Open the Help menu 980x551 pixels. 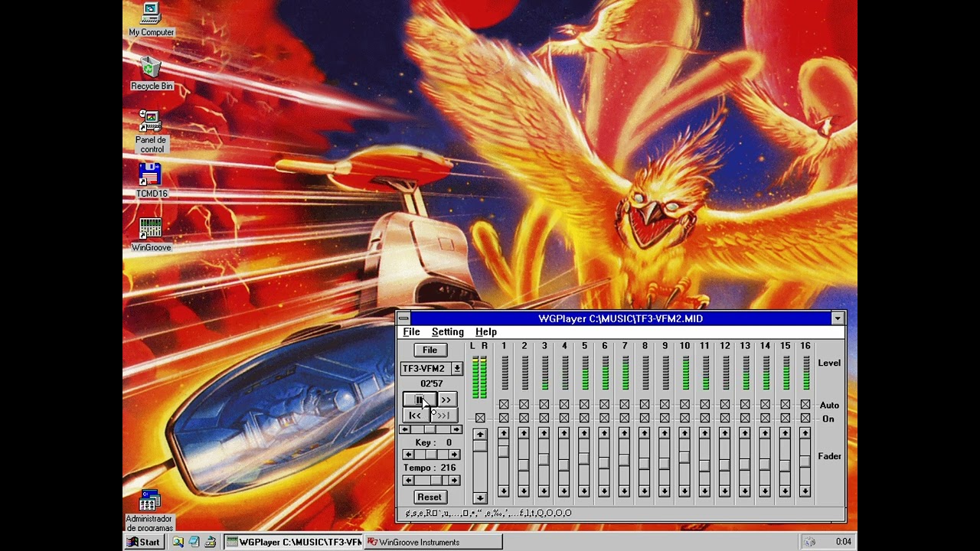point(485,332)
